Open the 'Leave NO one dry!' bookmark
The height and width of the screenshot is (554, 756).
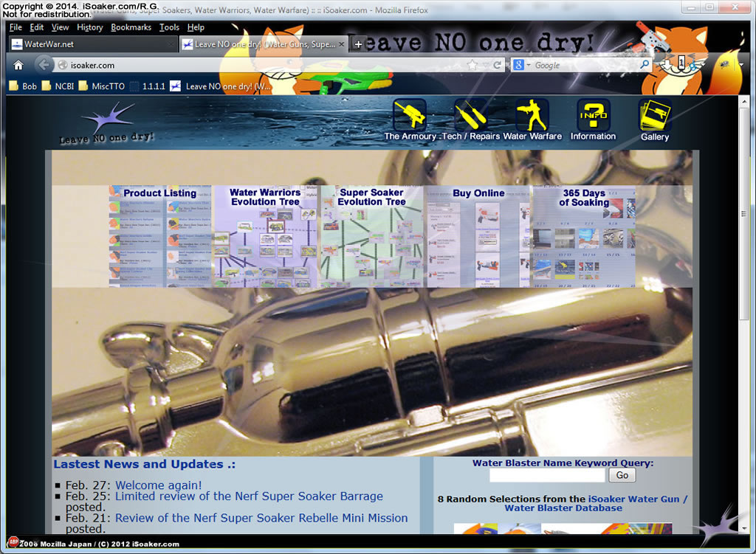tap(220, 86)
